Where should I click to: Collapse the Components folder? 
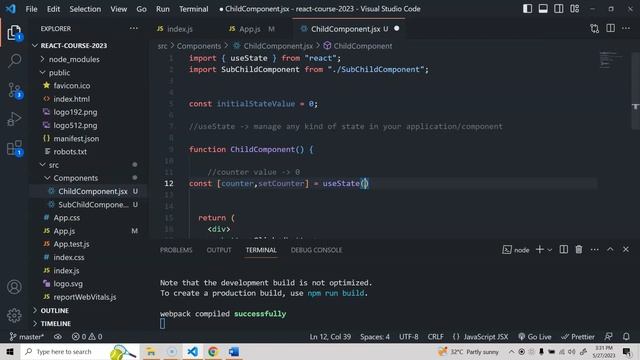pyautogui.click(x=76, y=178)
